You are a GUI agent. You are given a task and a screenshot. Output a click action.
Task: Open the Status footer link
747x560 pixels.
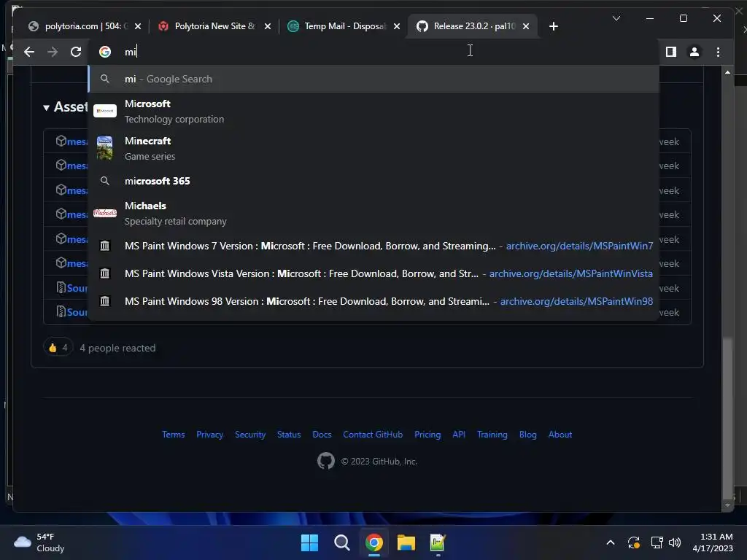click(289, 435)
